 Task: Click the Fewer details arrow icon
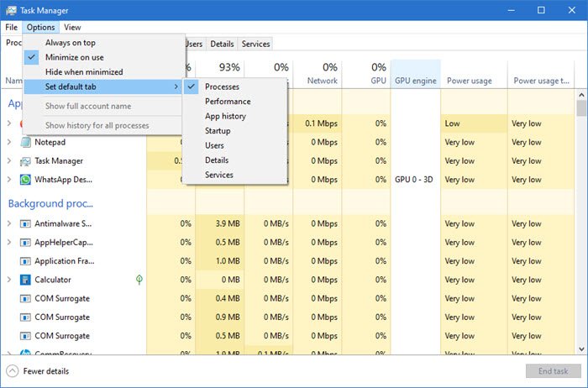(x=13, y=371)
